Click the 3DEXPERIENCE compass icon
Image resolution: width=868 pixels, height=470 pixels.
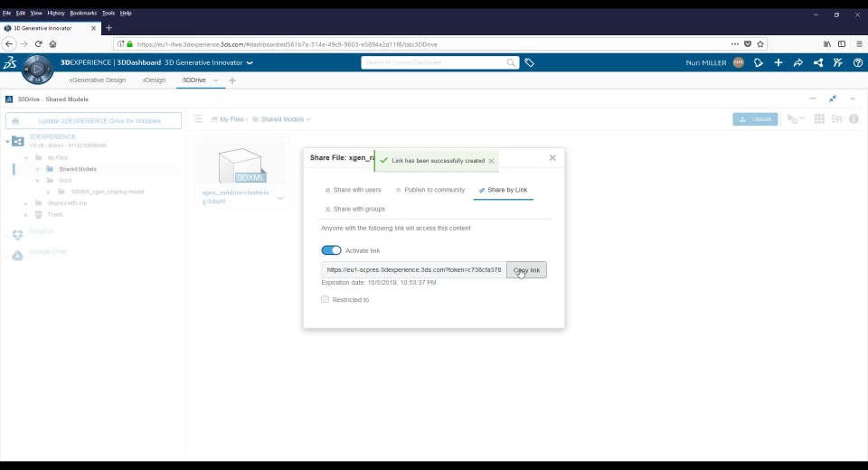click(37, 70)
